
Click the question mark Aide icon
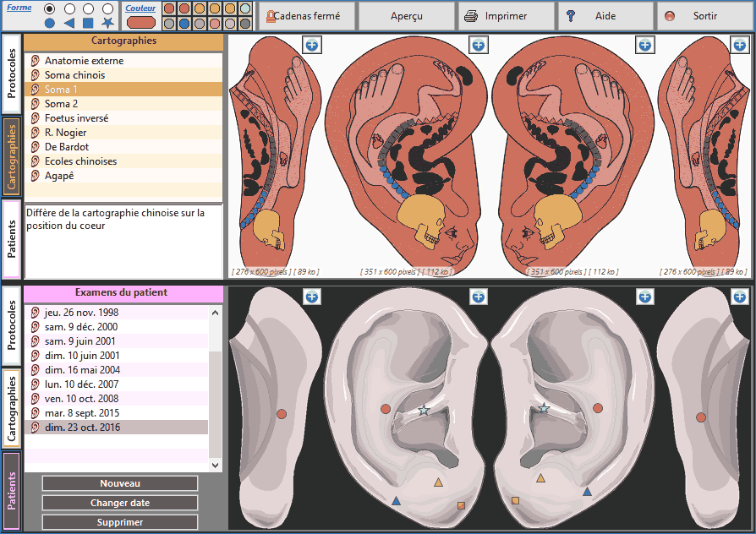tap(571, 16)
